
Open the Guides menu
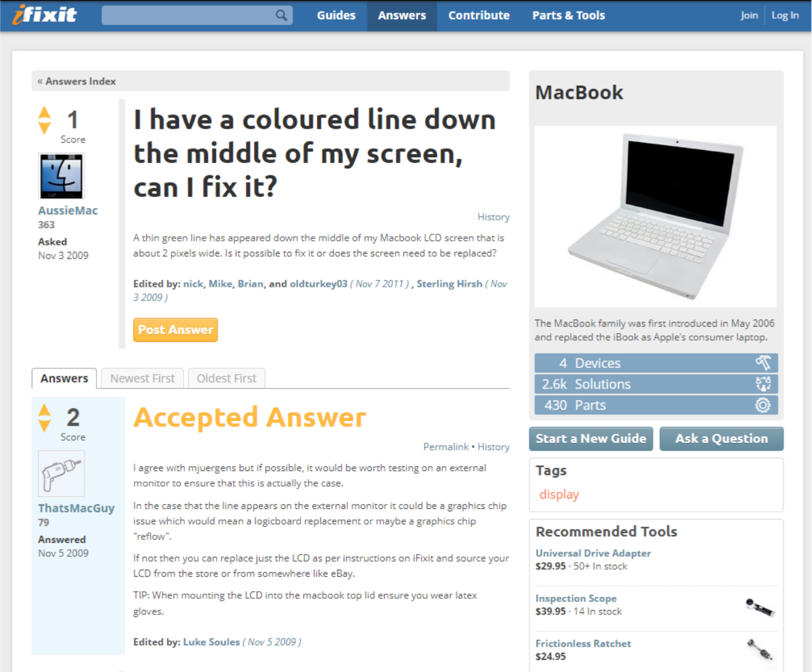[x=336, y=16]
